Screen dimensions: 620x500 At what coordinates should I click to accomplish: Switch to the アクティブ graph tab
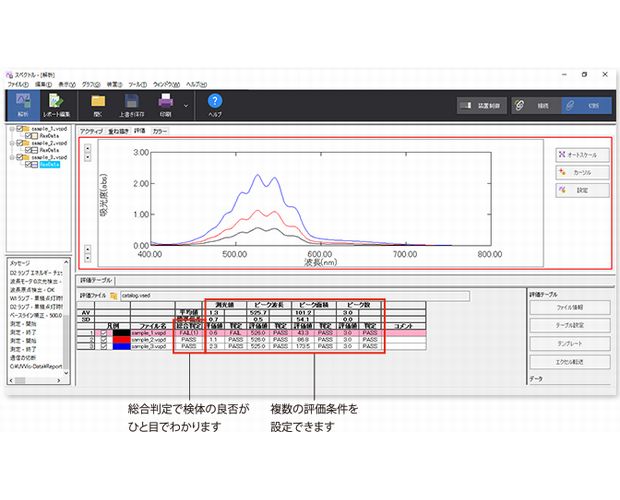[x=91, y=131]
